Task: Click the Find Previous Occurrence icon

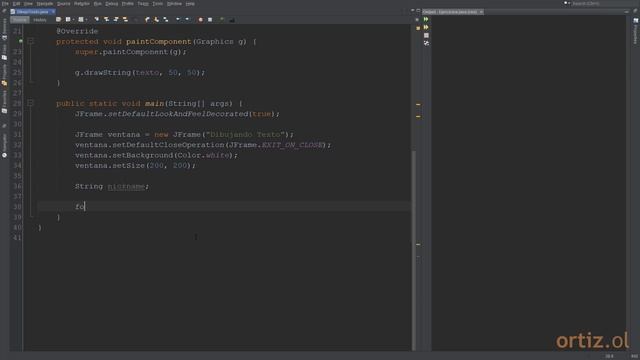Action: point(106,19)
